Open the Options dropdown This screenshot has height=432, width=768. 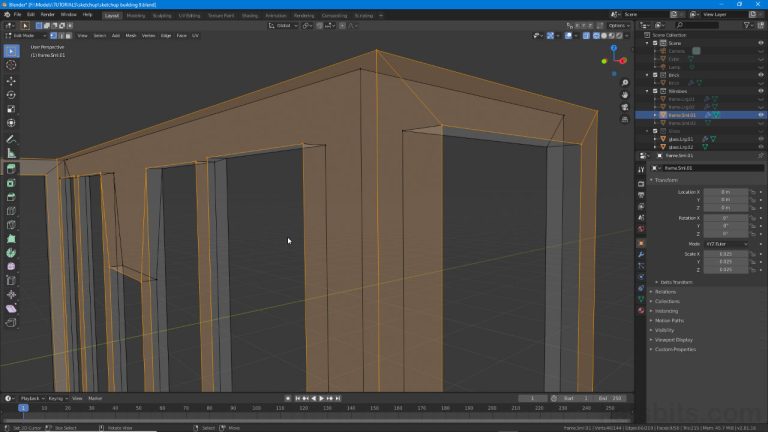point(619,25)
